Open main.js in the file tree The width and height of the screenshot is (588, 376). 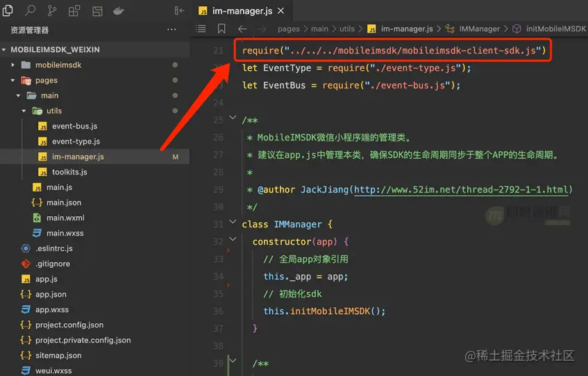(59, 187)
